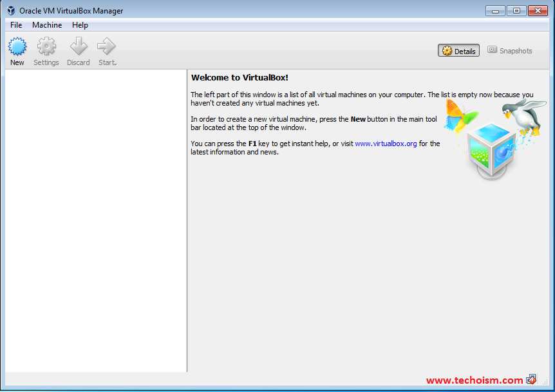Click the VirtualBox cube icon in title bar
The width and height of the screenshot is (555, 392).
(x=11, y=10)
